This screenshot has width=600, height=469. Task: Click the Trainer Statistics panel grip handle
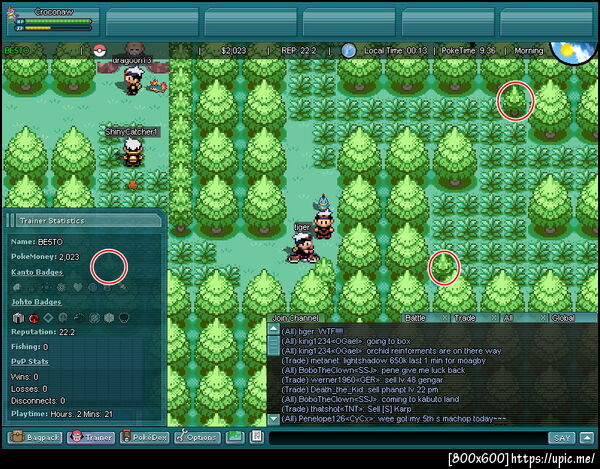10,221
